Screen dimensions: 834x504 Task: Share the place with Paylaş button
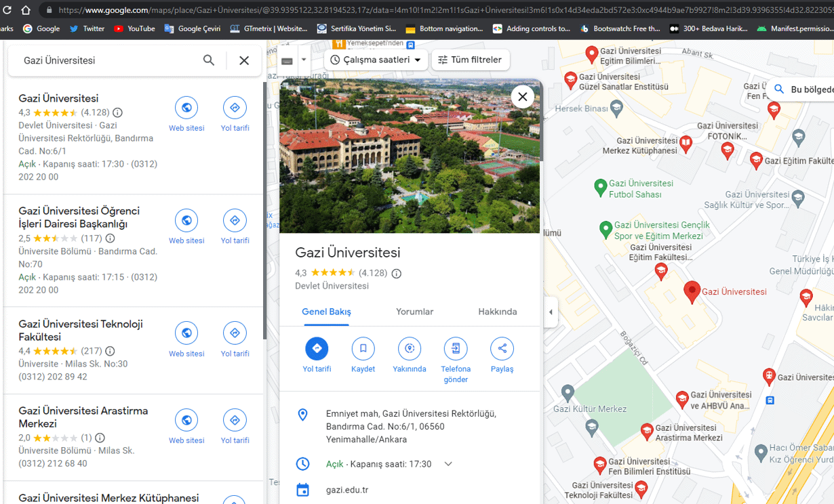pyautogui.click(x=502, y=356)
